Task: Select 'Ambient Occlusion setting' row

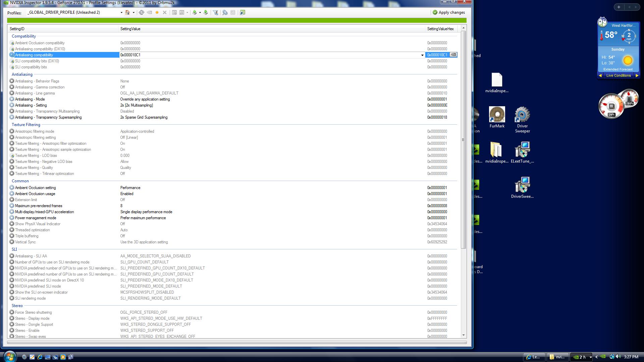Action: click(x=233, y=188)
